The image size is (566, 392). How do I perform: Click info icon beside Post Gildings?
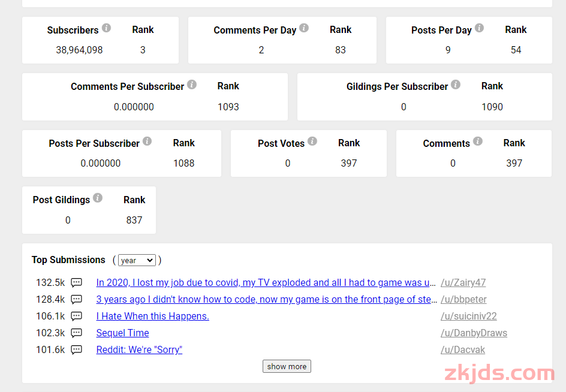point(98,198)
